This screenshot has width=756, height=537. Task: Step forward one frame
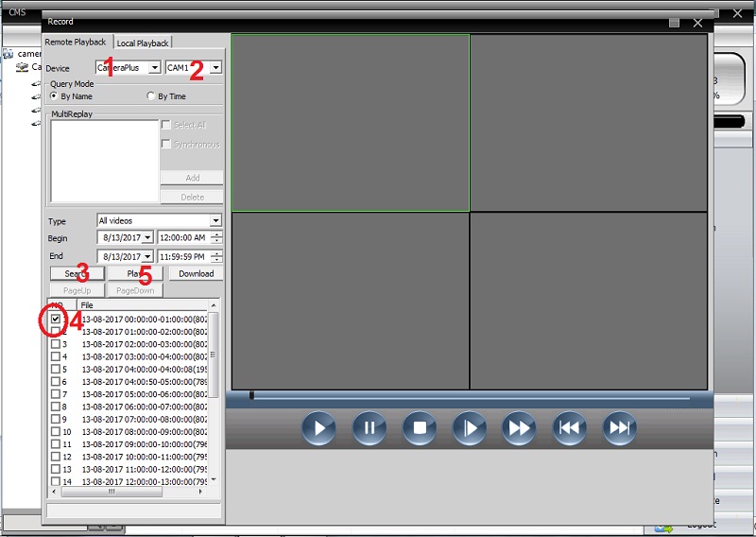click(x=469, y=427)
